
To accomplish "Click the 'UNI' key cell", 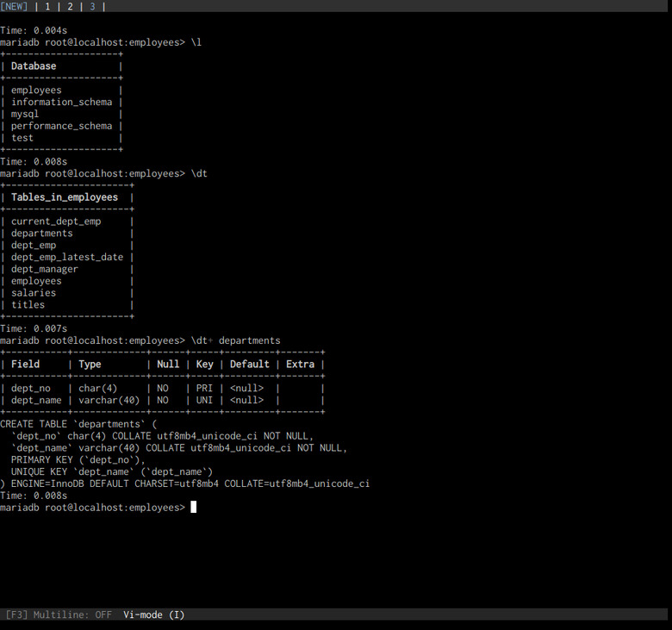I will (x=204, y=400).
